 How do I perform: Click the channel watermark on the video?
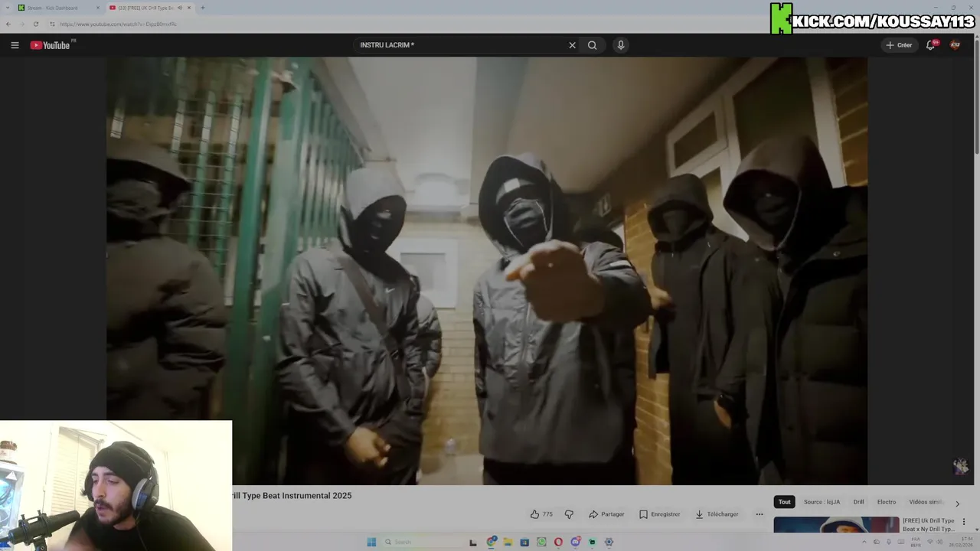coord(960,466)
